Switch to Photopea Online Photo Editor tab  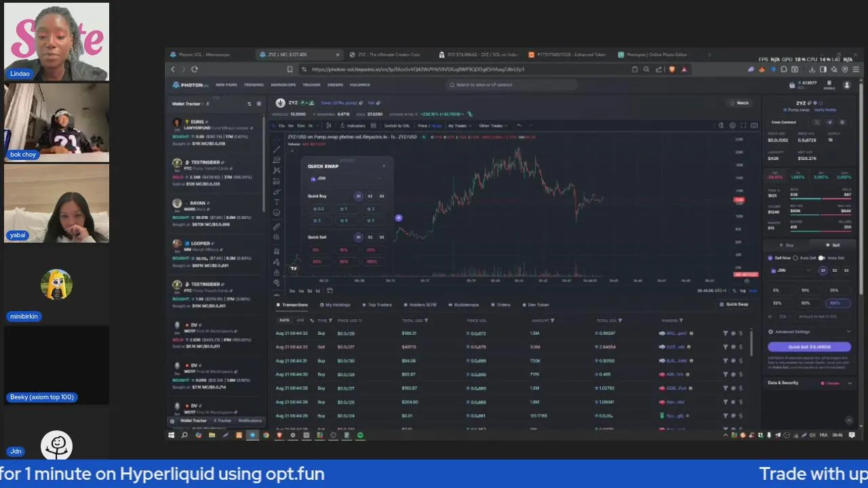[656, 54]
